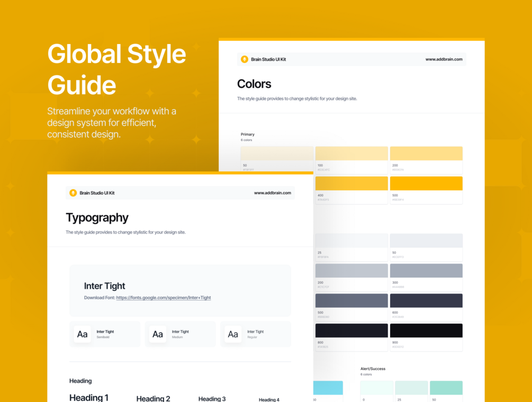This screenshot has width=532, height=402.
Task: Click the 'Primary' color group label
Action: point(248,135)
